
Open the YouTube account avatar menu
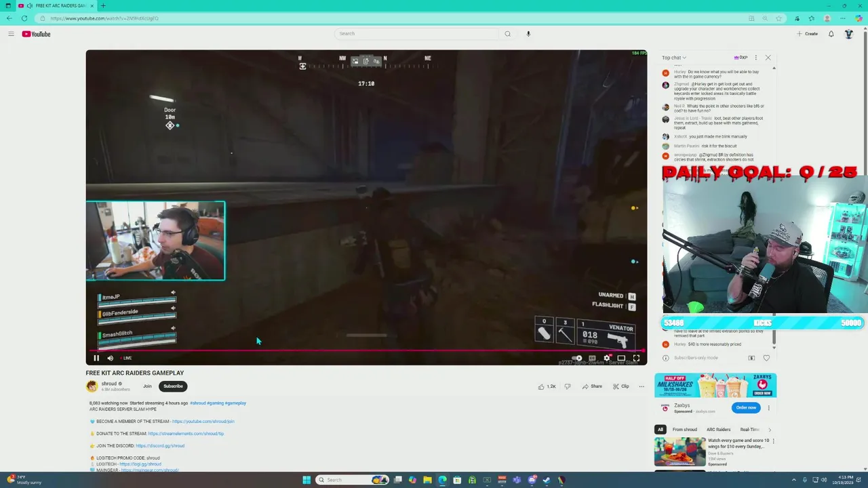coord(848,34)
